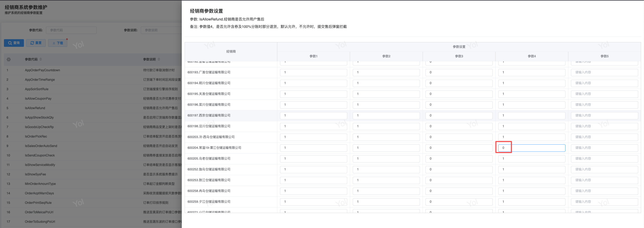Screen dimensions: 644x228
Task: Sort by the 参数代码 column arrows
Action: coord(41,59)
